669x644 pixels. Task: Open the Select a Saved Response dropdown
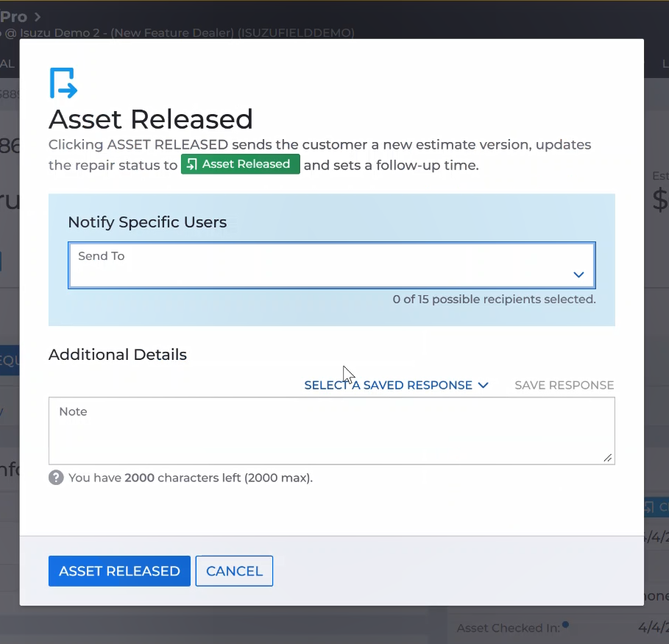point(388,385)
